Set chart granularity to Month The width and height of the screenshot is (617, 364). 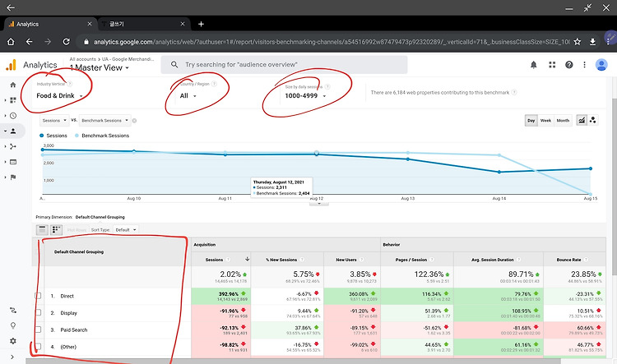coord(563,120)
